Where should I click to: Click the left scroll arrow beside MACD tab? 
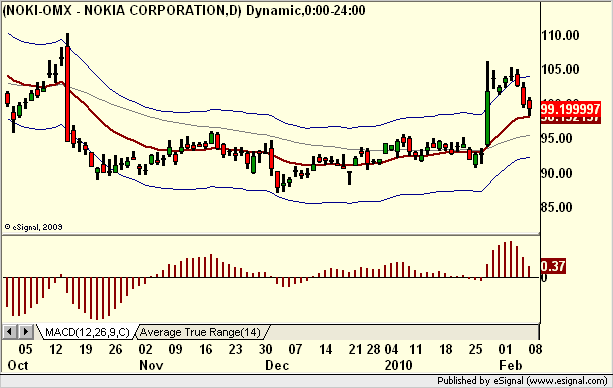(x=9, y=332)
